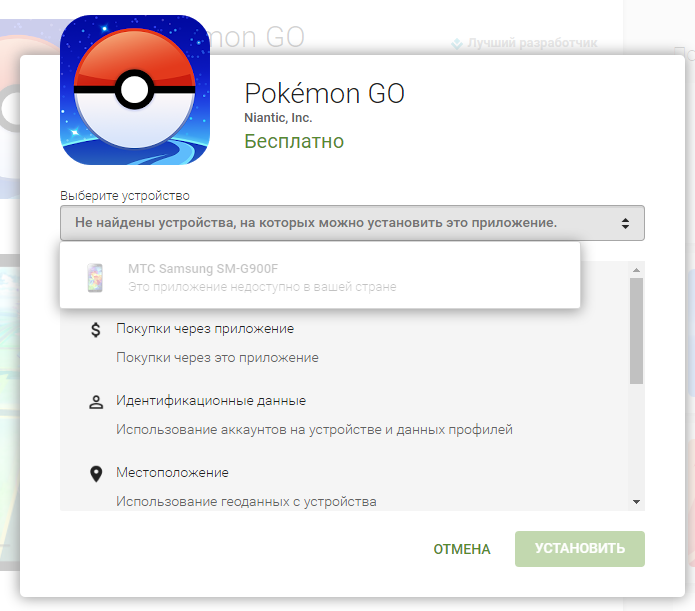Click the Pokémon GO Pokéball app icon
Image resolution: width=695 pixels, height=611 pixels.
135,90
